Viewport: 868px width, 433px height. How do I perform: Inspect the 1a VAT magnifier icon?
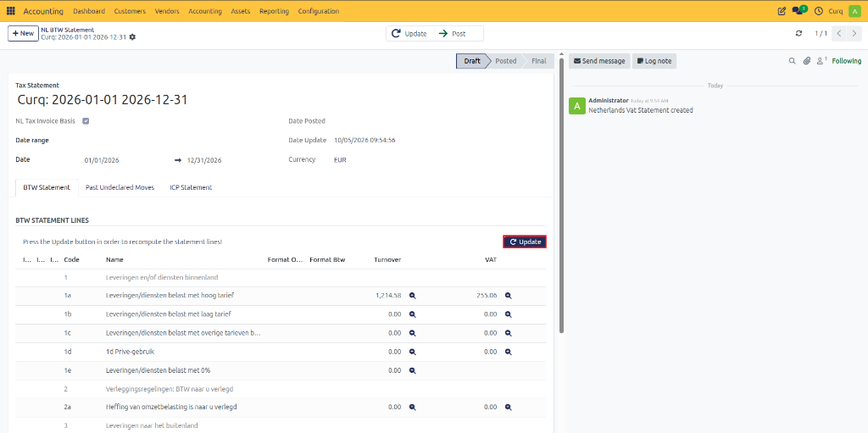(x=509, y=296)
